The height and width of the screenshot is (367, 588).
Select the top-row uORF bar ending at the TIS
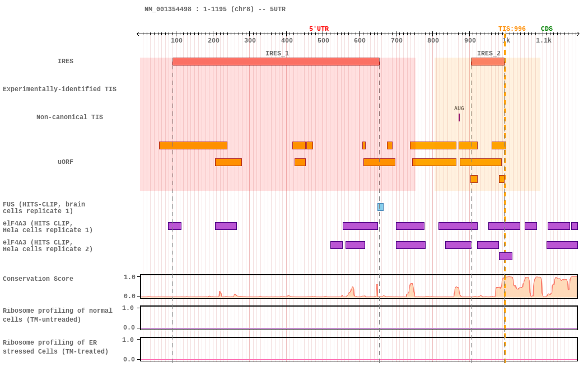click(x=499, y=145)
